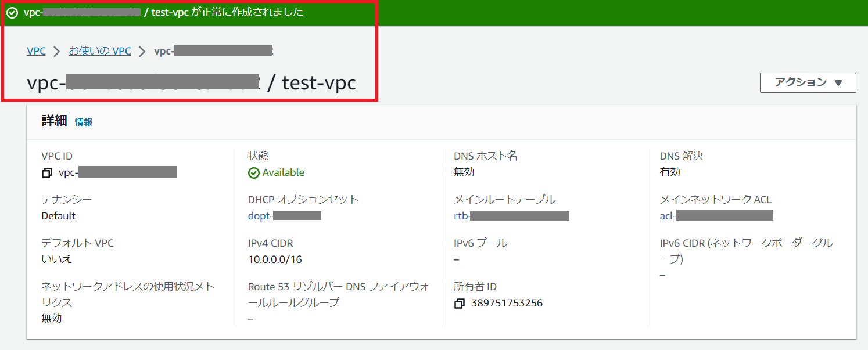Click the chevron after お使いの VPC breadcrumb
868x350 pixels.
[142, 51]
